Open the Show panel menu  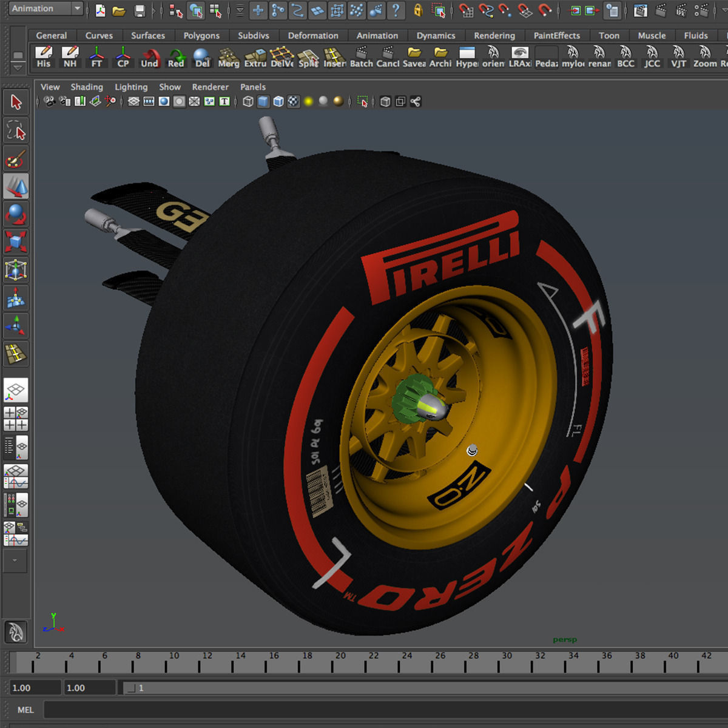tap(170, 87)
